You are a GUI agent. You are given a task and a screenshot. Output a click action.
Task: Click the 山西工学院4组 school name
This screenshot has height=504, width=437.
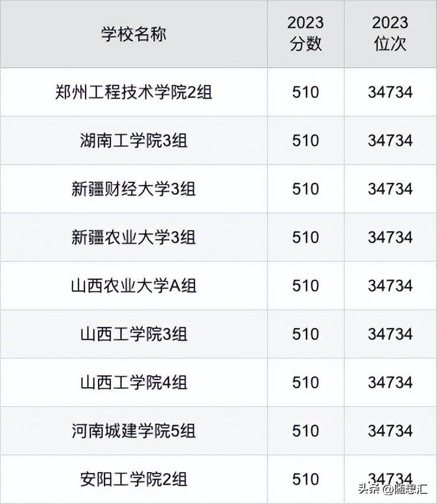(x=133, y=382)
